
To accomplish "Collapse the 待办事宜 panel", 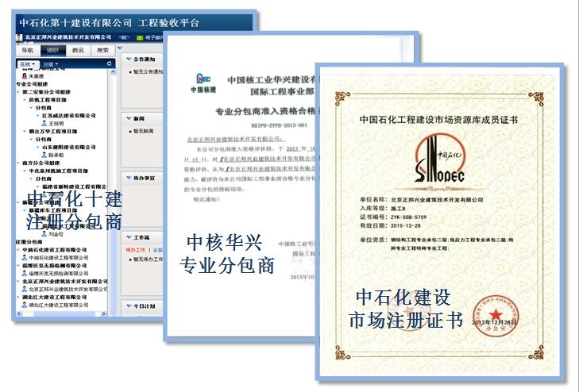I will pyautogui.click(x=129, y=178).
